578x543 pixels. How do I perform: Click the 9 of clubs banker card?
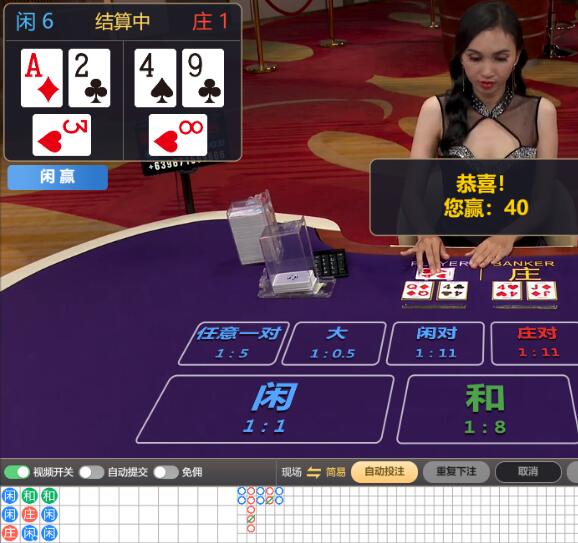pyautogui.click(x=203, y=78)
